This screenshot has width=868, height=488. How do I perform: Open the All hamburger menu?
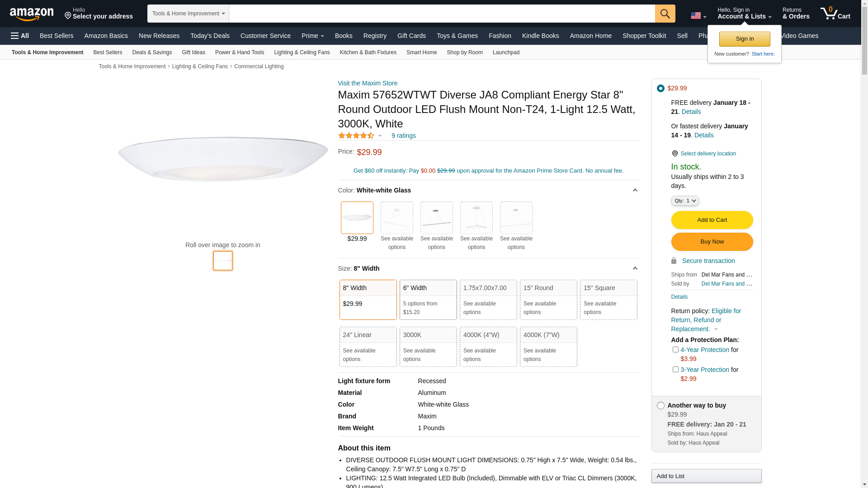click(x=20, y=36)
